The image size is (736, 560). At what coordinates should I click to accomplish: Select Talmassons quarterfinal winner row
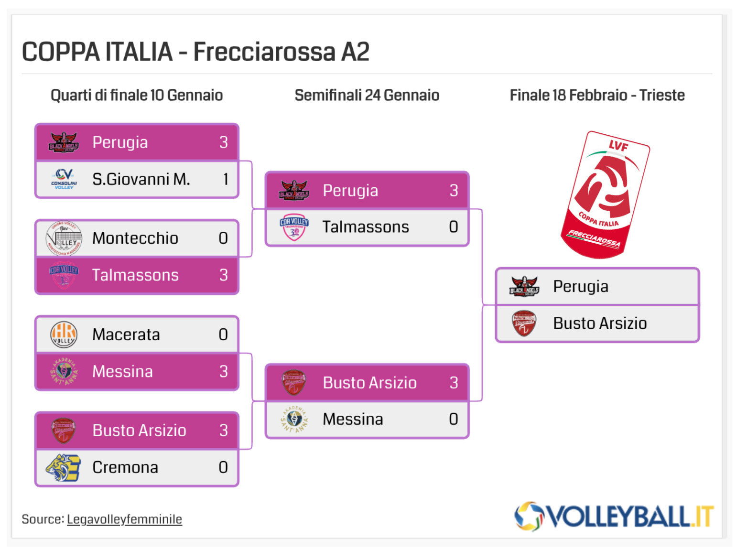pyautogui.click(x=137, y=275)
